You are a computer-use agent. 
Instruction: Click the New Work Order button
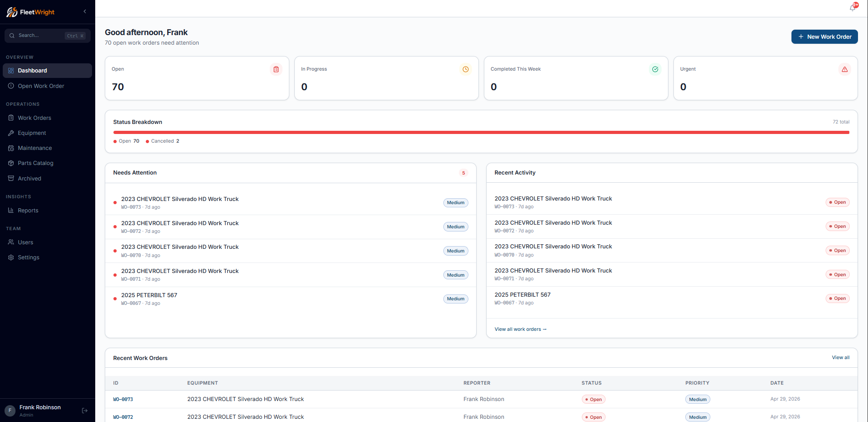point(824,37)
